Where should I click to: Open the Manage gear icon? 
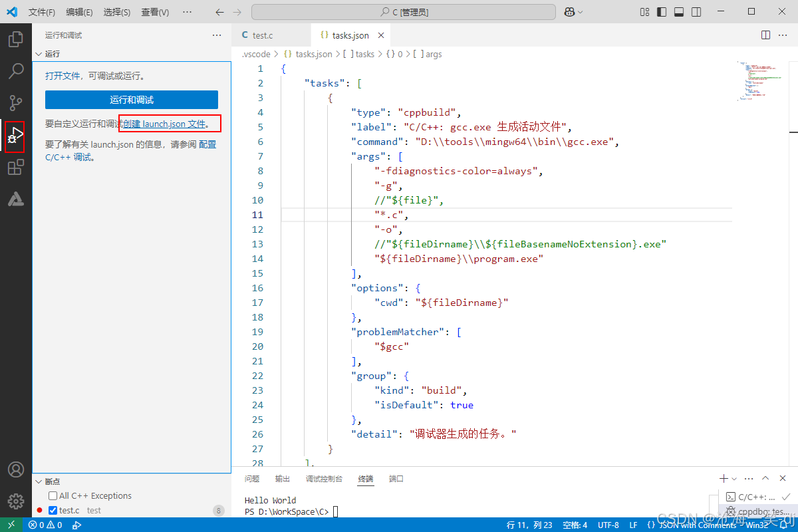pos(16,501)
